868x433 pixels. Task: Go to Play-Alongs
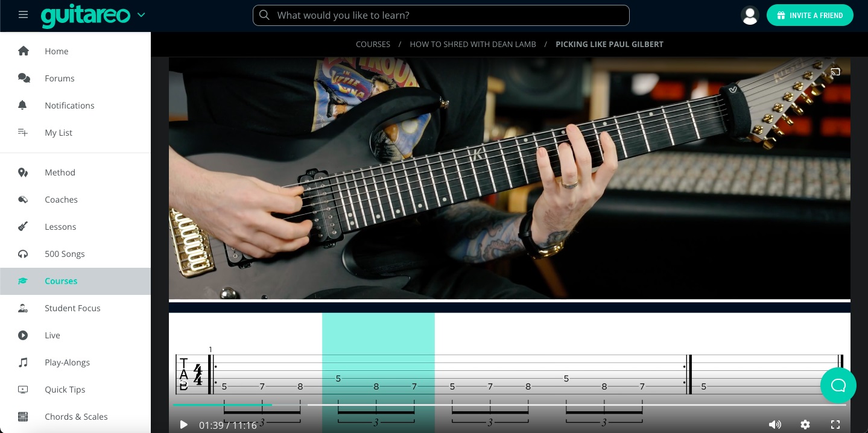tap(67, 362)
